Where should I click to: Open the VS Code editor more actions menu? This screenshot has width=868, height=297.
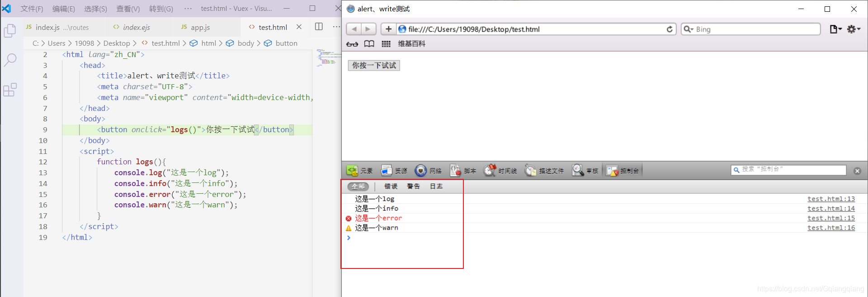(x=336, y=27)
